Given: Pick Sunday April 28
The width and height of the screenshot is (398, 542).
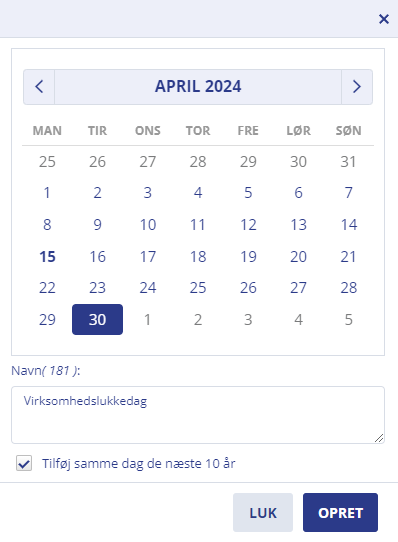Looking at the screenshot, I should (348, 288).
